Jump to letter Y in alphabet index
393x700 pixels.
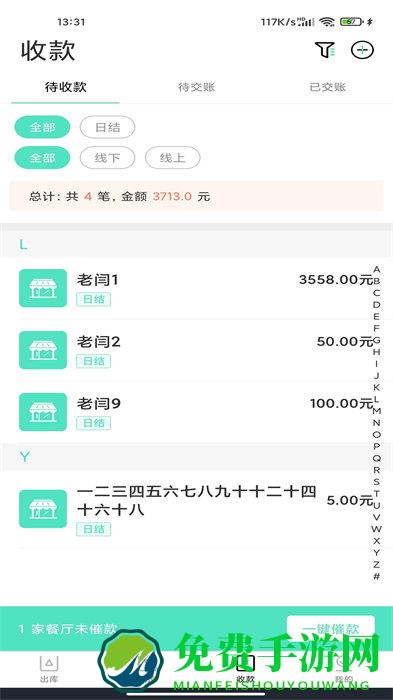(x=376, y=553)
